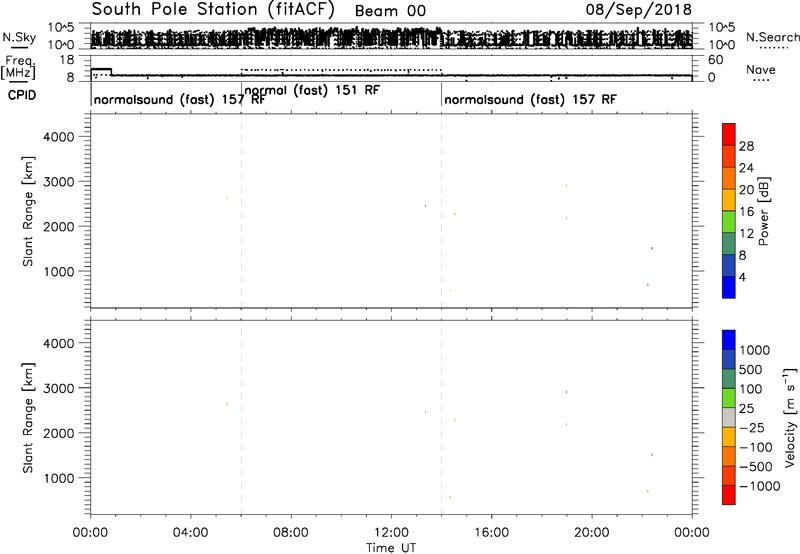800x554 pixels.
Task: Click the "Slant Range [km]" label of the velocity panel
Action: click(x=28, y=418)
